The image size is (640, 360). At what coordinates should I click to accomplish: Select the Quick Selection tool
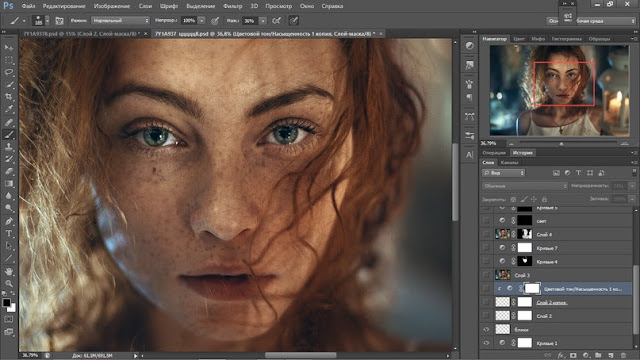click(x=9, y=84)
